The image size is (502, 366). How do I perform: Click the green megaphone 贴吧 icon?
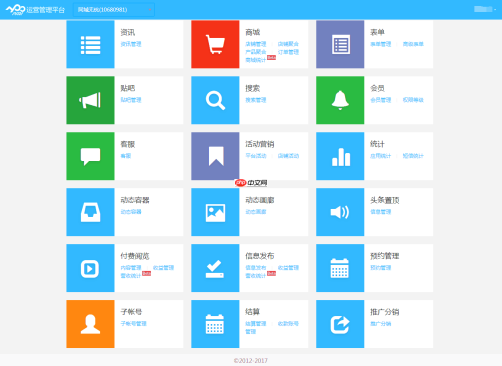point(90,100)
